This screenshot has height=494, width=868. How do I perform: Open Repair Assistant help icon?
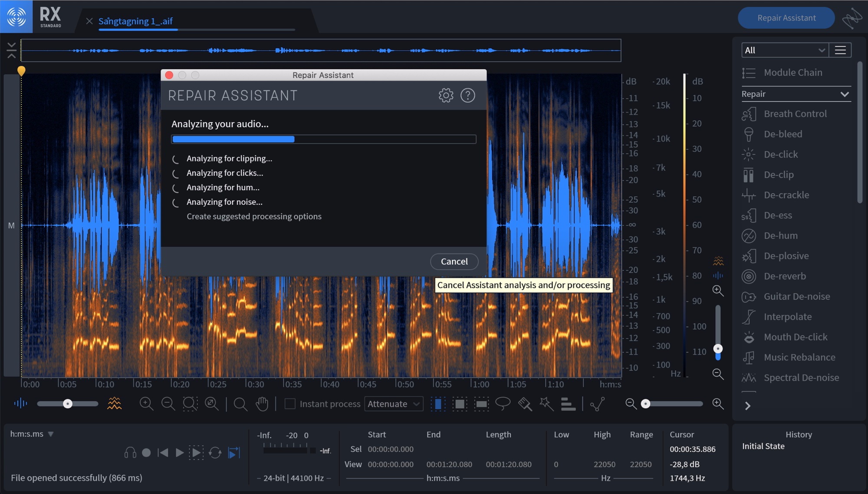[x=467, y=95]
